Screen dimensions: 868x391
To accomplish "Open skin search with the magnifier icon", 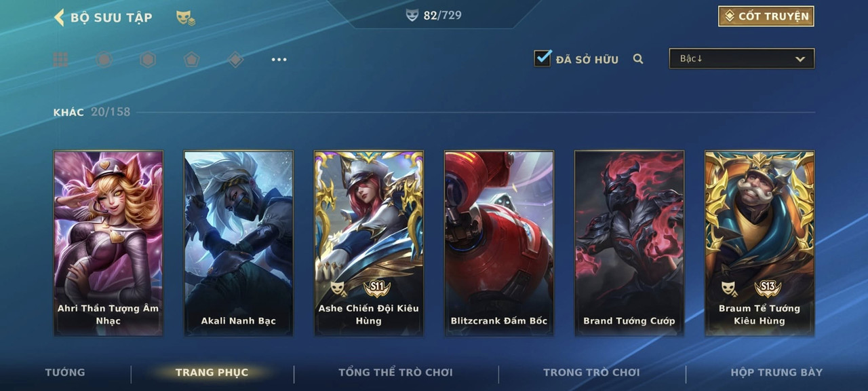I will tap(638, 59).
